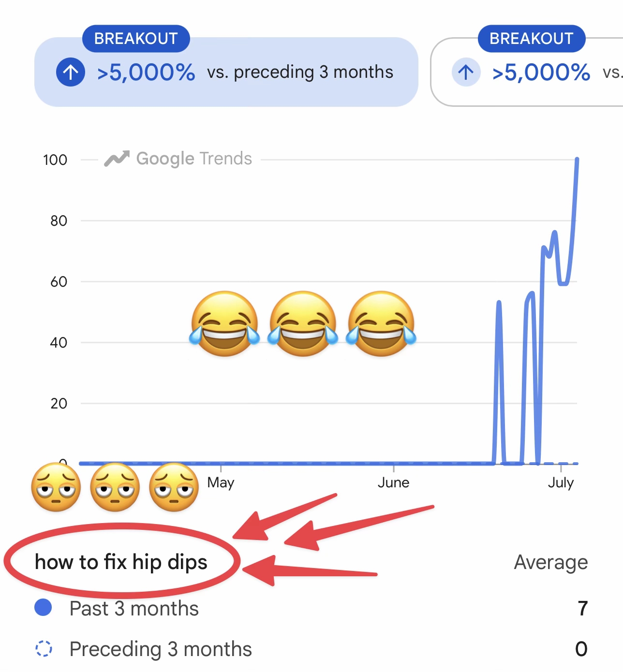Viewport: 623px width, 672px height.
Task: Select the first BREAKOUT badge
Action: 136,39
